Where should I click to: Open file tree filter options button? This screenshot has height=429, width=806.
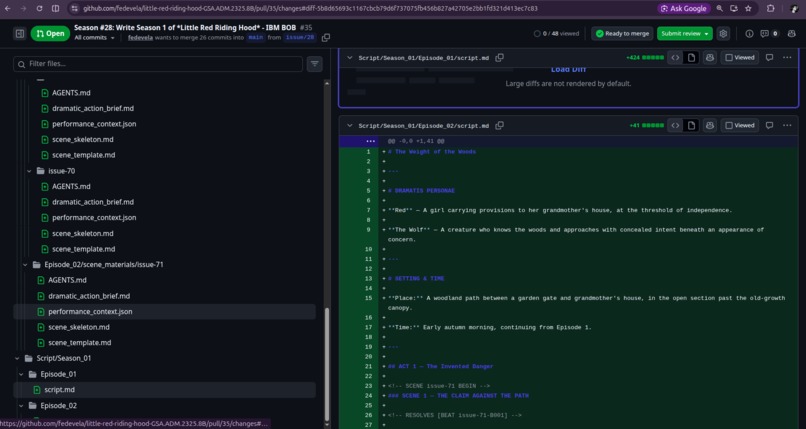point(315,64)
